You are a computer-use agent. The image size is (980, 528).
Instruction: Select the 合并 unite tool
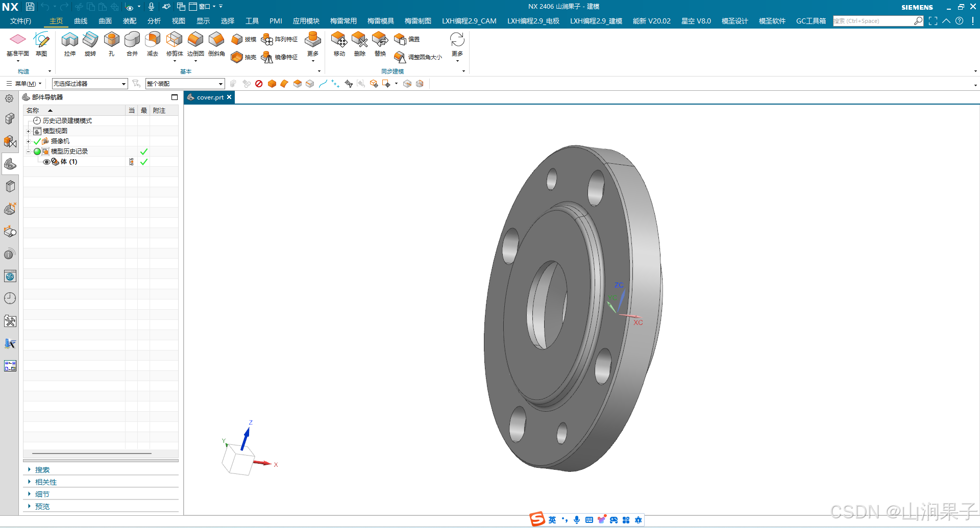[132, 44]
